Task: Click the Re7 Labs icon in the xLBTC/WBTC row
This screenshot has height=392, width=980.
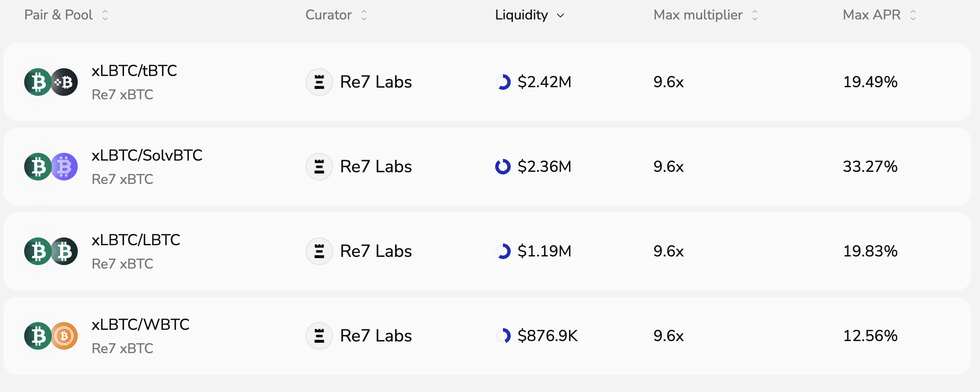Action: (x=319, y=335)
